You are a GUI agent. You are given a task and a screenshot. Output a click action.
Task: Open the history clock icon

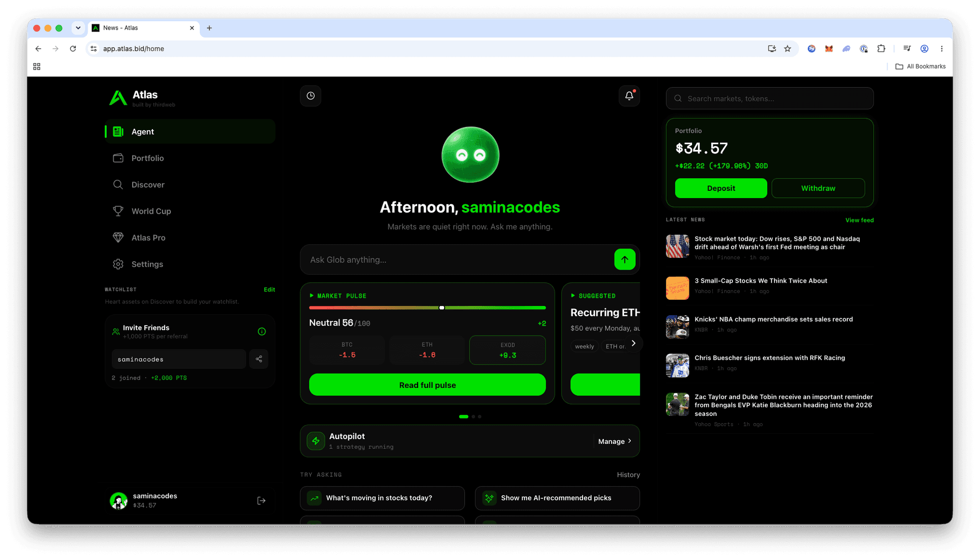pos(311,96)
